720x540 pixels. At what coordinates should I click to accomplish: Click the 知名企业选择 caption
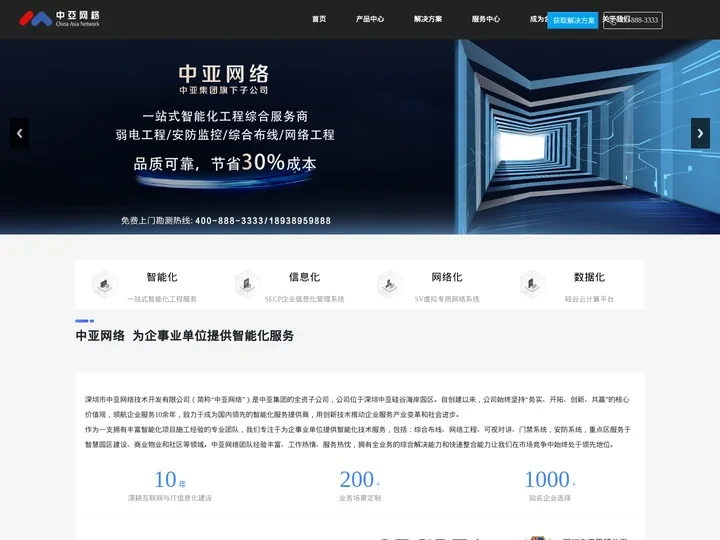(x=550, y=498)
